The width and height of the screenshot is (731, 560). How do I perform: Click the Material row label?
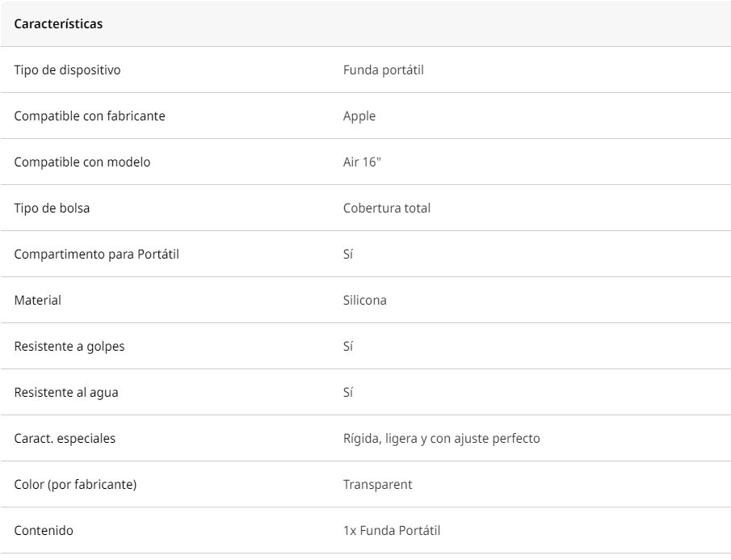(37, 301)
